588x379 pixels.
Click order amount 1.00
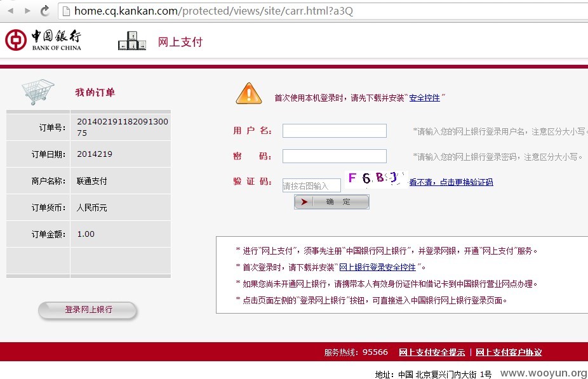pos(86,234)
